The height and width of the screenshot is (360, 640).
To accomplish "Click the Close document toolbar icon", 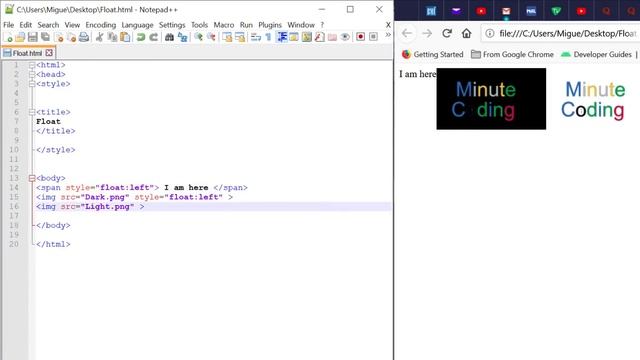I will (x=59, y=37).
